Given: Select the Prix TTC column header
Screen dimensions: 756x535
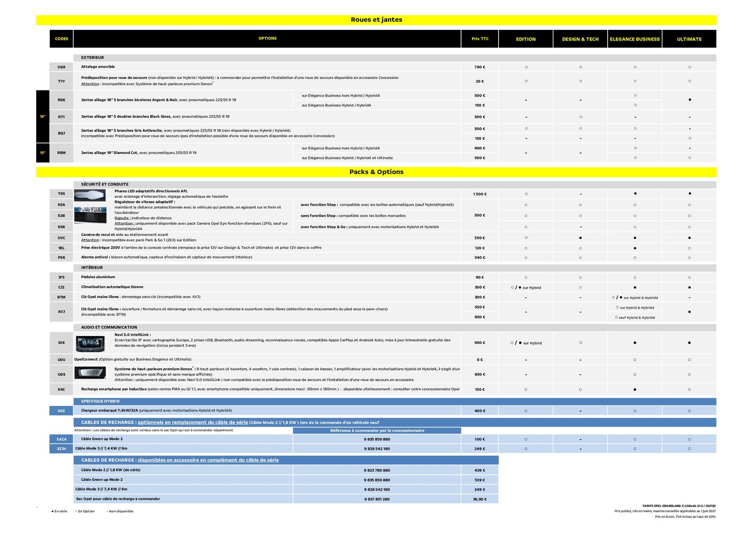Looking at the screenshot, I should (480, 39).
